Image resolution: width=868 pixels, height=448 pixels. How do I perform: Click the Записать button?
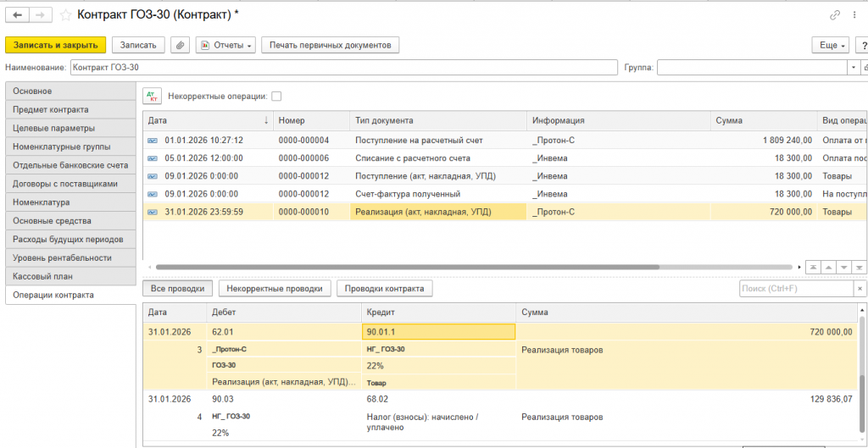click(138, 45)
